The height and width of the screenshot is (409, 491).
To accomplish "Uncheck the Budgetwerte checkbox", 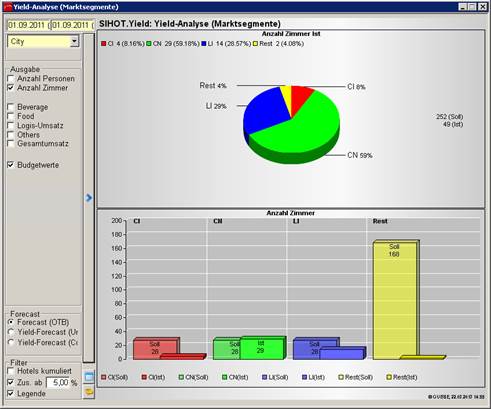I will pos(11,165).
